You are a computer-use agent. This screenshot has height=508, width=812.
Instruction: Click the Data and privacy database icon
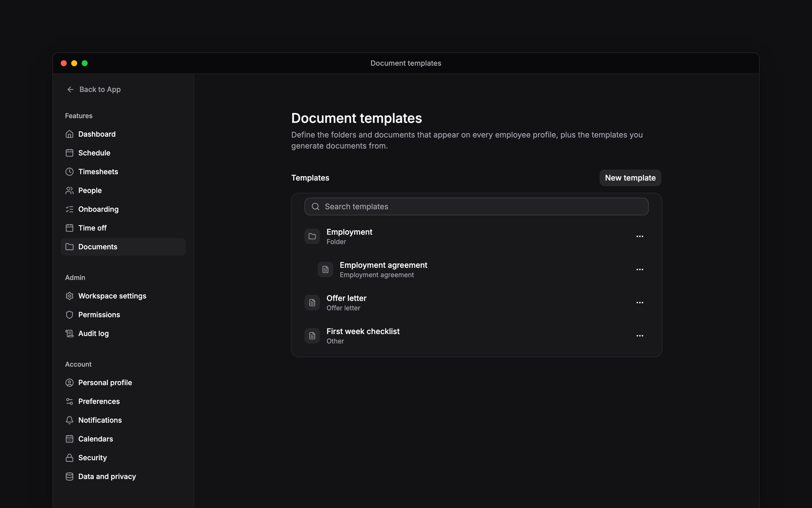click(x=70, y=477)
